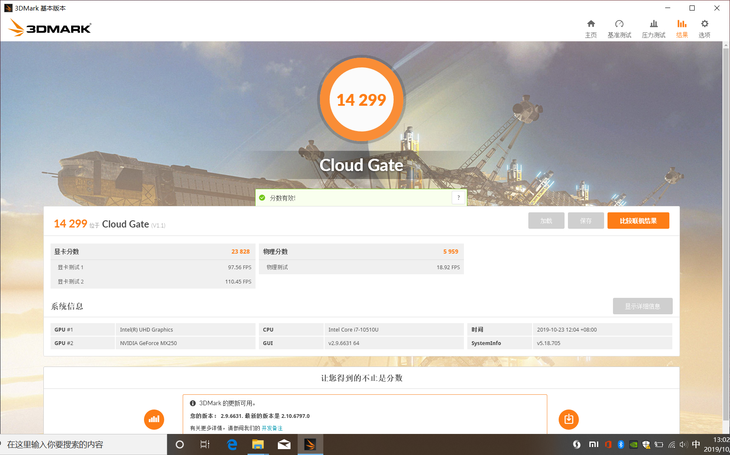Open the 开发备注 release notes link
The width and height of the screenshot is (730, 455).
click(x=272, y=428)
